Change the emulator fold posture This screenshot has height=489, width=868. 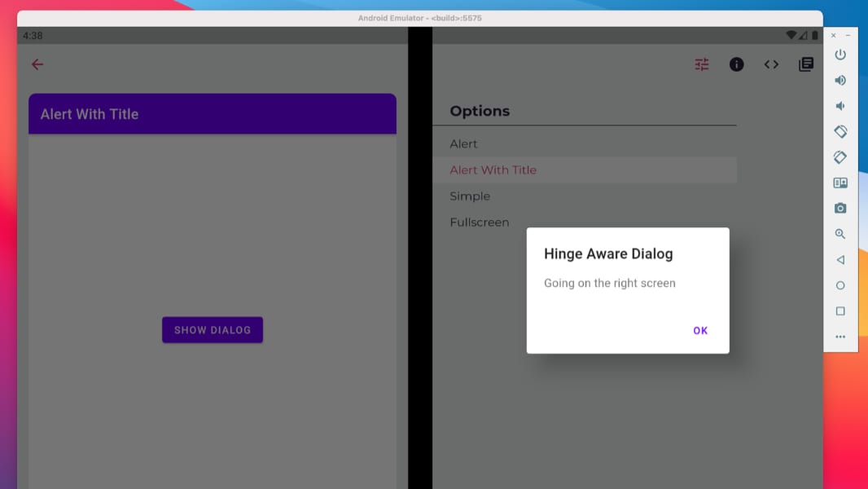pos(840,183)
